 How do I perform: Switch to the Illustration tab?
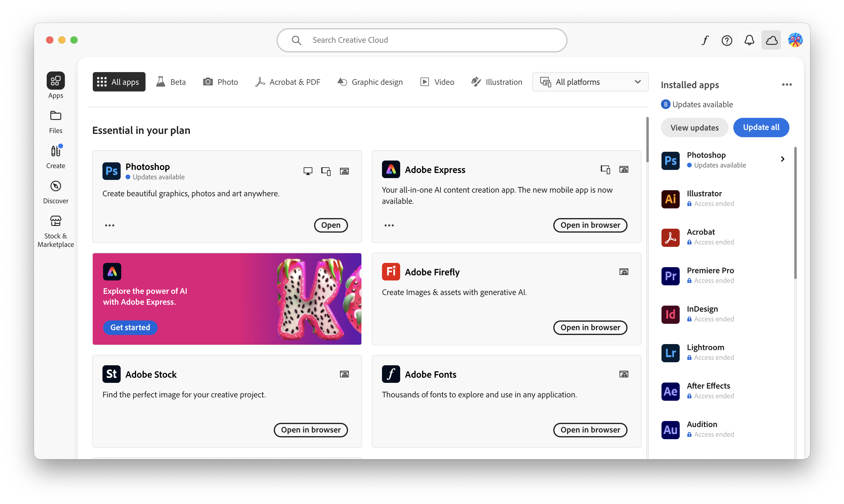pyautogui.click(x=497, y=82)
